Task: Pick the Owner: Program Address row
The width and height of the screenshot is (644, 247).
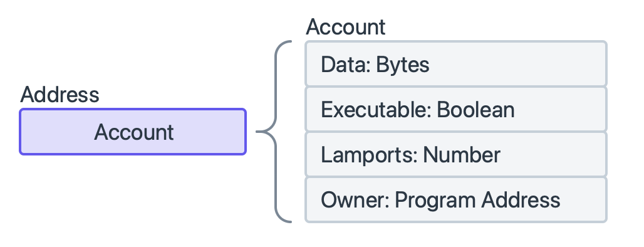Action: (456, 200)
